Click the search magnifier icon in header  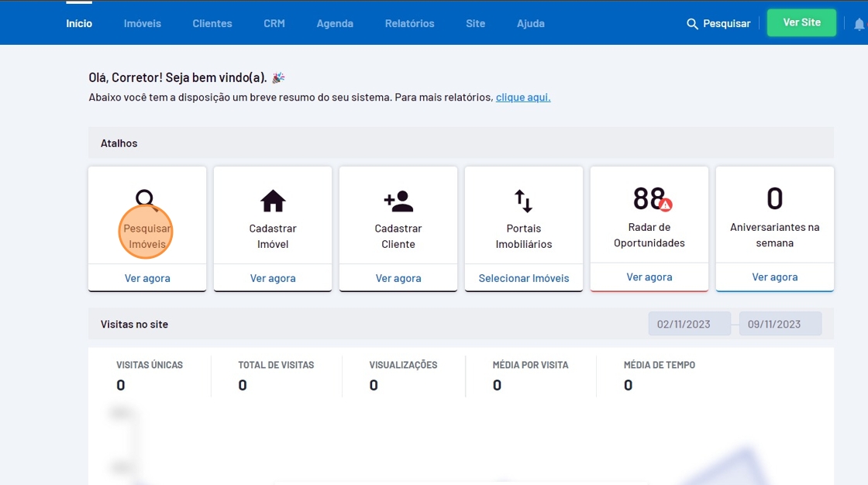pyautogui.click(x=692, y=24)
